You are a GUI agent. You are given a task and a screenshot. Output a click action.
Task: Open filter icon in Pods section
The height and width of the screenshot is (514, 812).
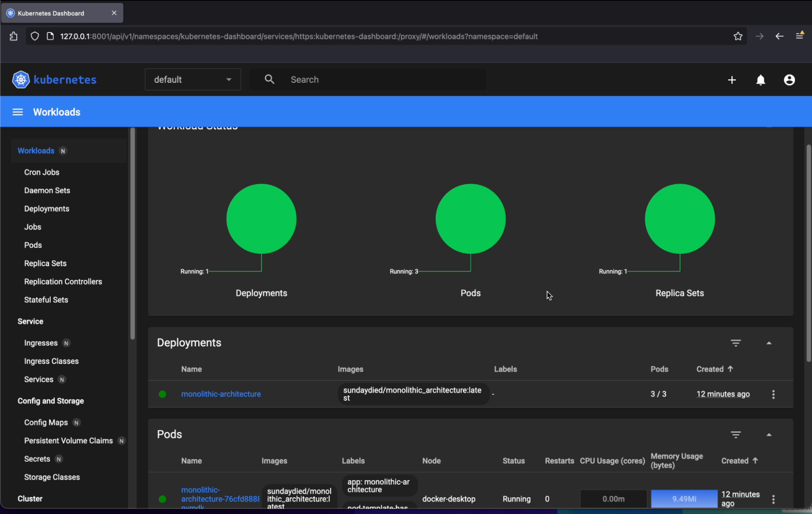click(736, 434)
